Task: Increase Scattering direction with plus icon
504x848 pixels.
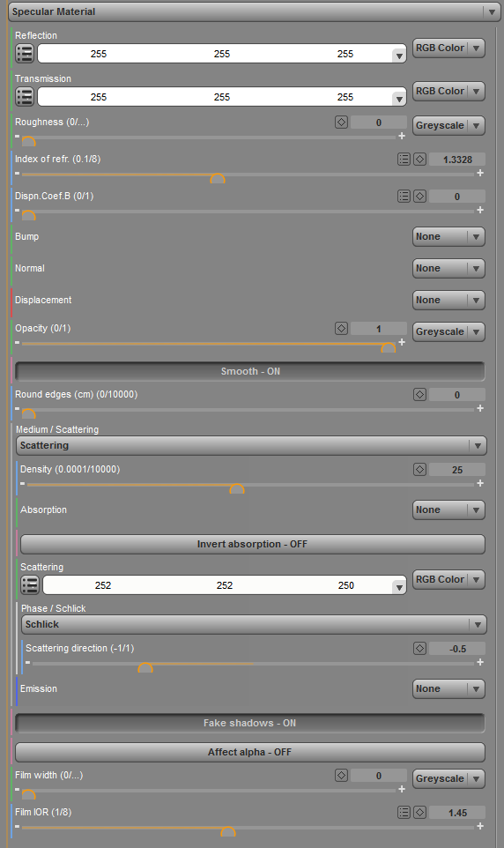Action: pos(480,663)
